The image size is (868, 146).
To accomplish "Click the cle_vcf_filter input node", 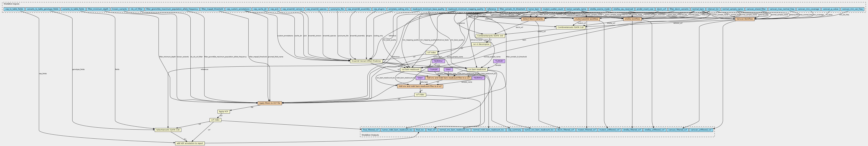I will (x=136, y=9).
